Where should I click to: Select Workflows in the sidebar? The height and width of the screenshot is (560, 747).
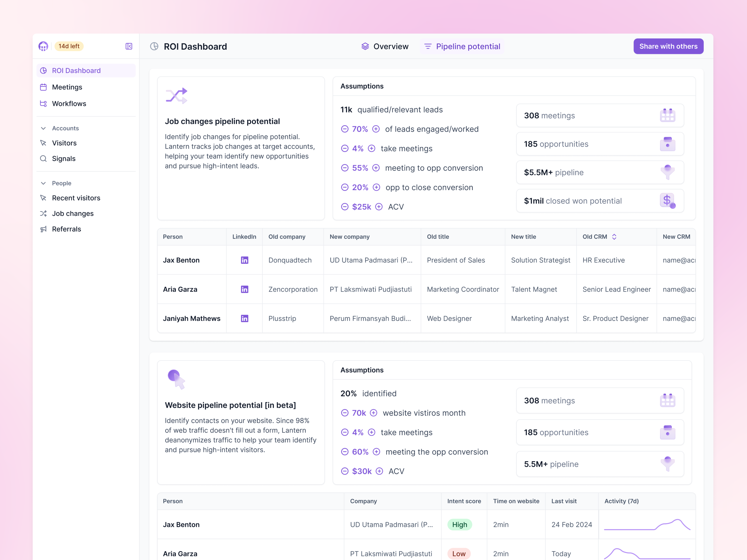pos(69,104)
